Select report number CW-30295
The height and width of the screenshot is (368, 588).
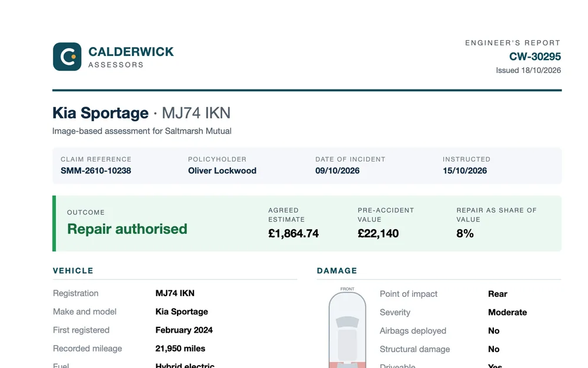coord(534,57)
